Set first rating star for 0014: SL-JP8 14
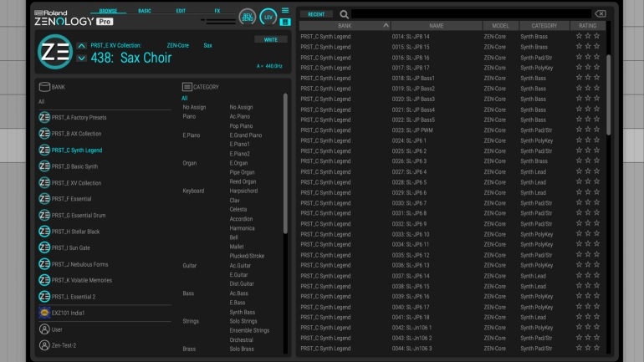 coord(579,36)
